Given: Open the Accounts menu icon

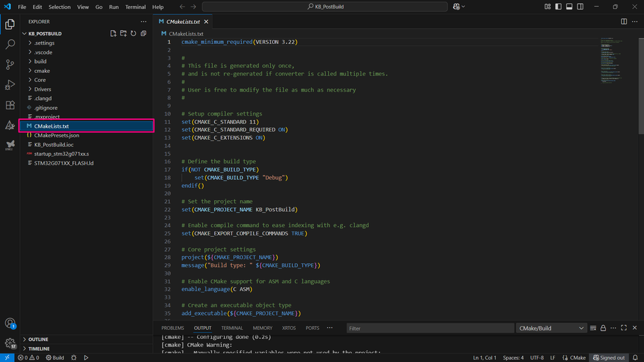Looking at the screenshot, I should [x=10, y=323].
